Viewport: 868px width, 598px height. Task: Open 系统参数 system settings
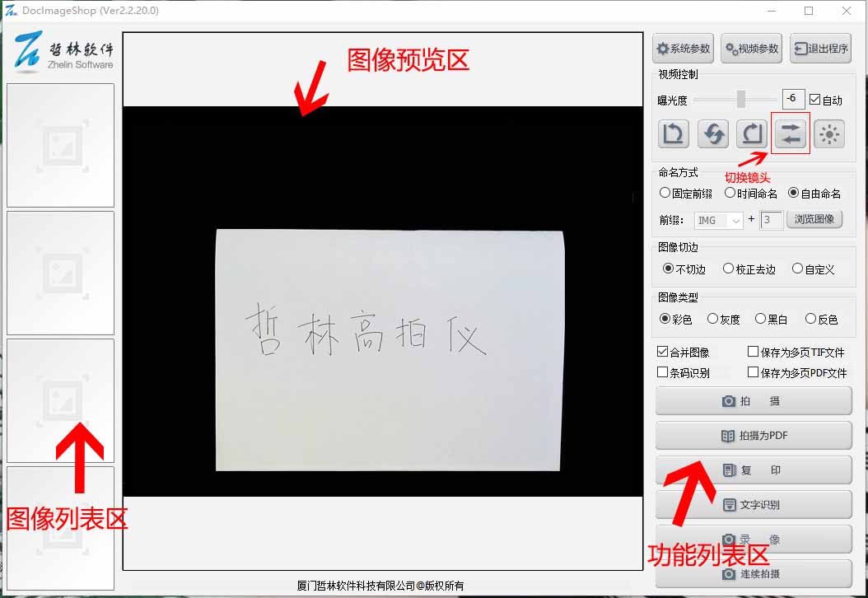tap(682, 48)
